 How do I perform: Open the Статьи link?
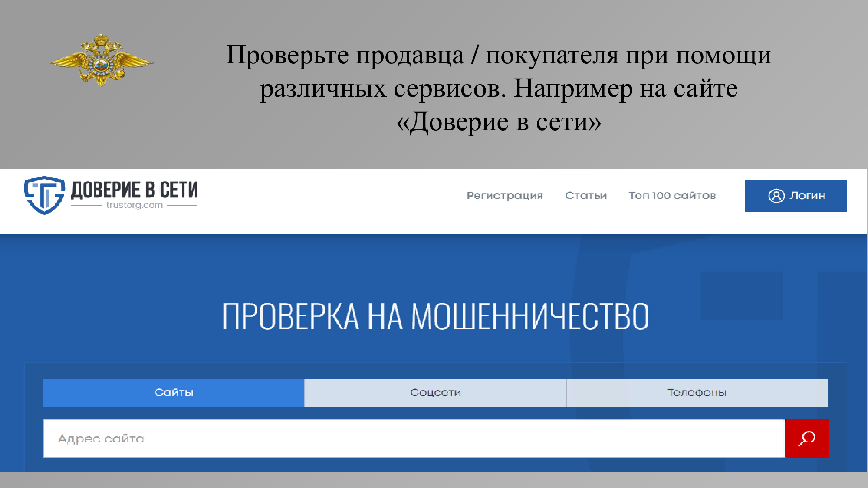tap(586, 196)
